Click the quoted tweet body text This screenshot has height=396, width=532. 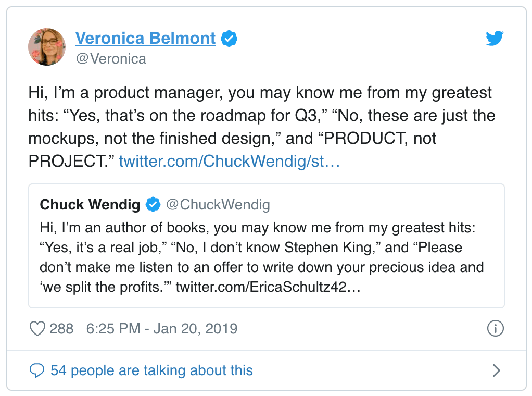262,257
